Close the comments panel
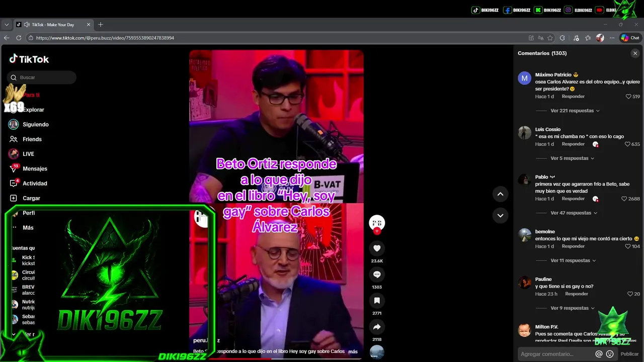This screenshot has height=362, width=644. point(635,53)
